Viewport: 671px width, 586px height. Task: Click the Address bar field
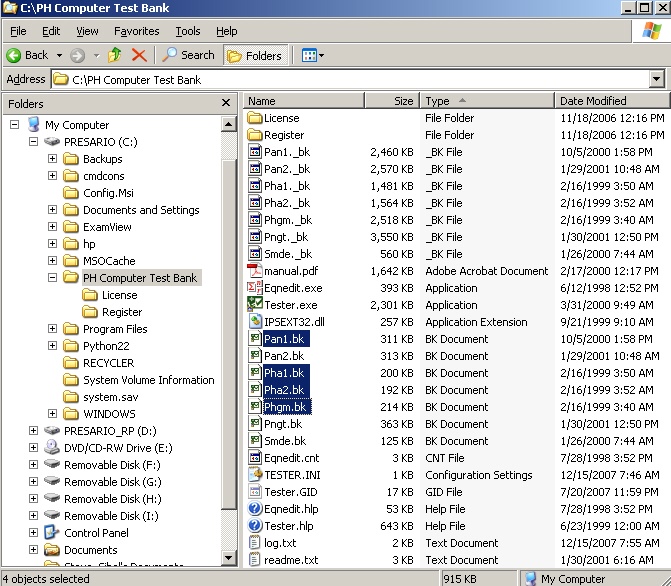tap(350, 80)
